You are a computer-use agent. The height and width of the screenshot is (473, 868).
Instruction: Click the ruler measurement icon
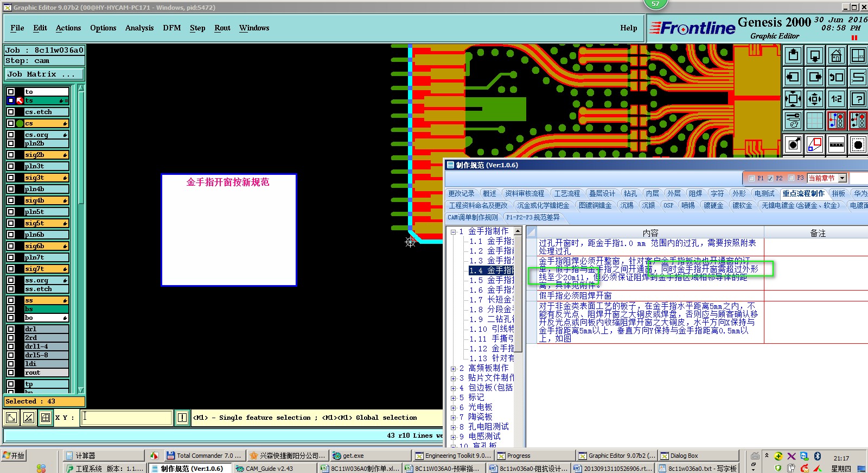pyautogui.click(x=837, y=144)
